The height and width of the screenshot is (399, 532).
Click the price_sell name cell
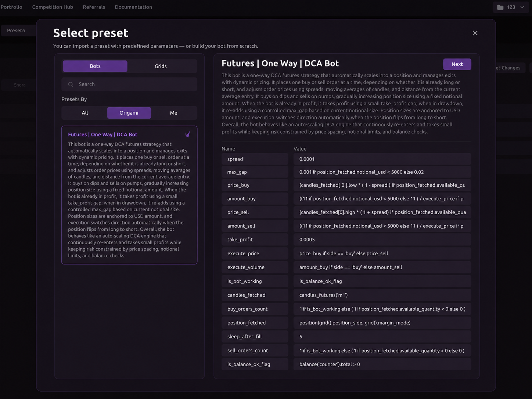pyautogui.click(x=255, y=212)
